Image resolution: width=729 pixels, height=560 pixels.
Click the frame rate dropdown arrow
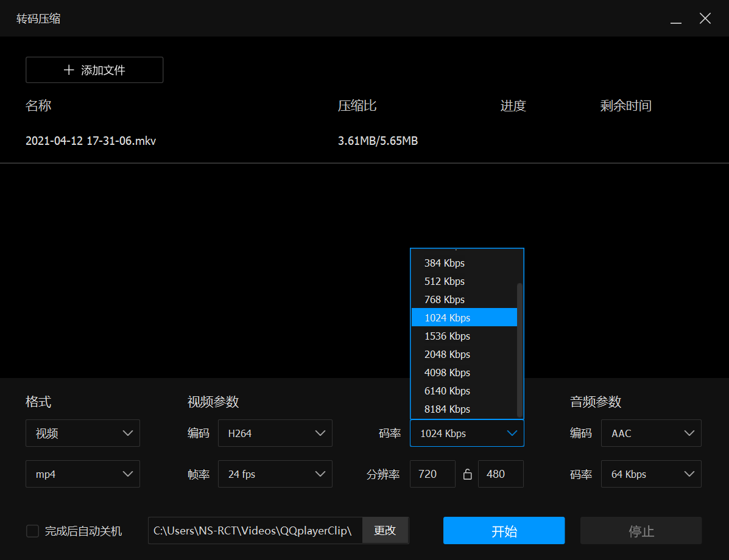pyautogui.click(x=320, y=474)
